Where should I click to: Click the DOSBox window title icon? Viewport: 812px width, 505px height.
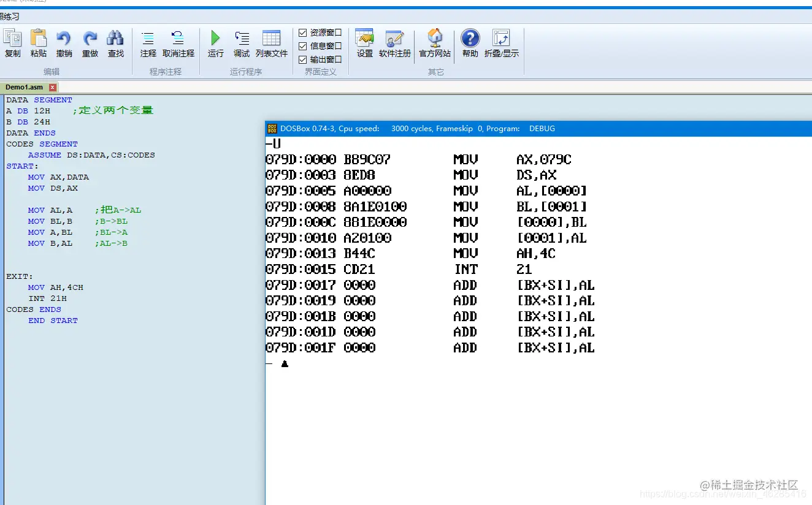coord(273,129)
